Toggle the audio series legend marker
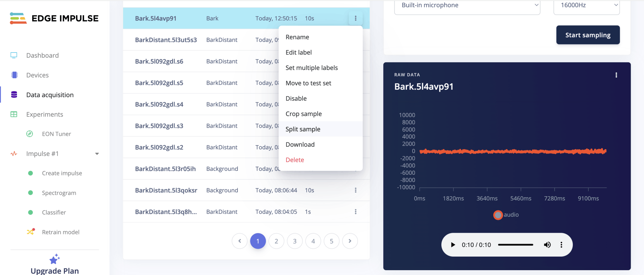 coord(498,215)
